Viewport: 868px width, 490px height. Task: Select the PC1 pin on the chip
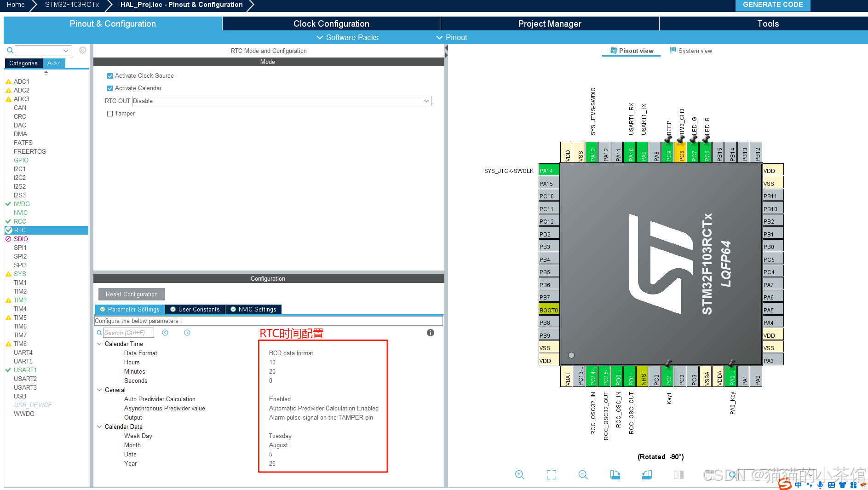[668, 376]
